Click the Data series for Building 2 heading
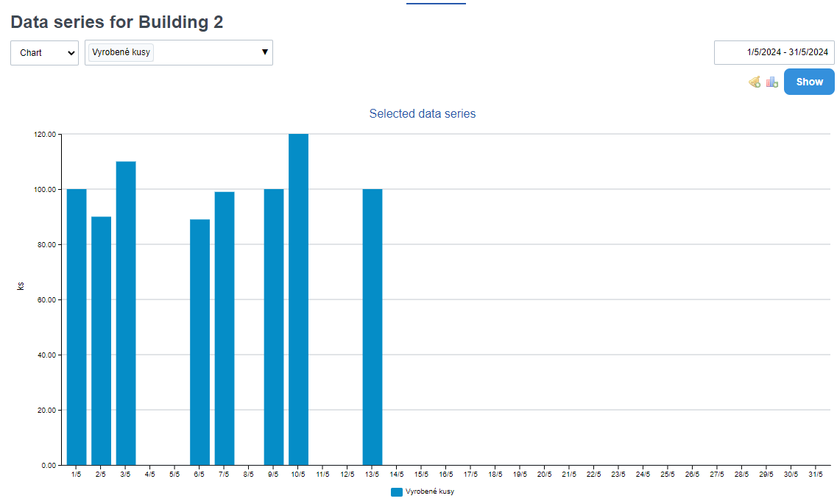This screenshot has width=837, height=504. [x=117, y=22]
